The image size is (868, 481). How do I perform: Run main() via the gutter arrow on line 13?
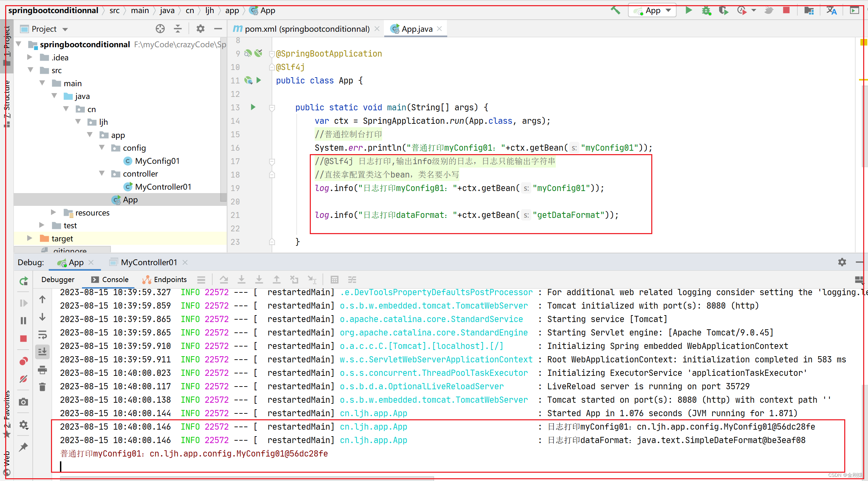pyautogui.click(x=253, y=107)
